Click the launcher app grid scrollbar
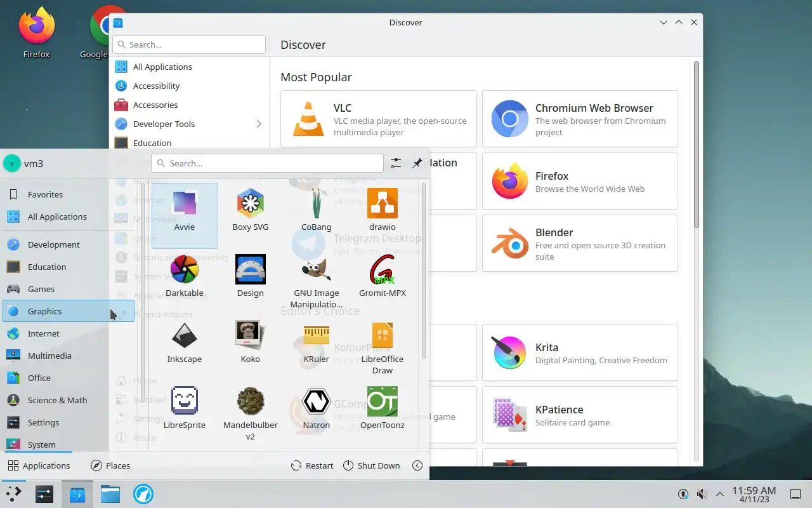 pos(423,270)
